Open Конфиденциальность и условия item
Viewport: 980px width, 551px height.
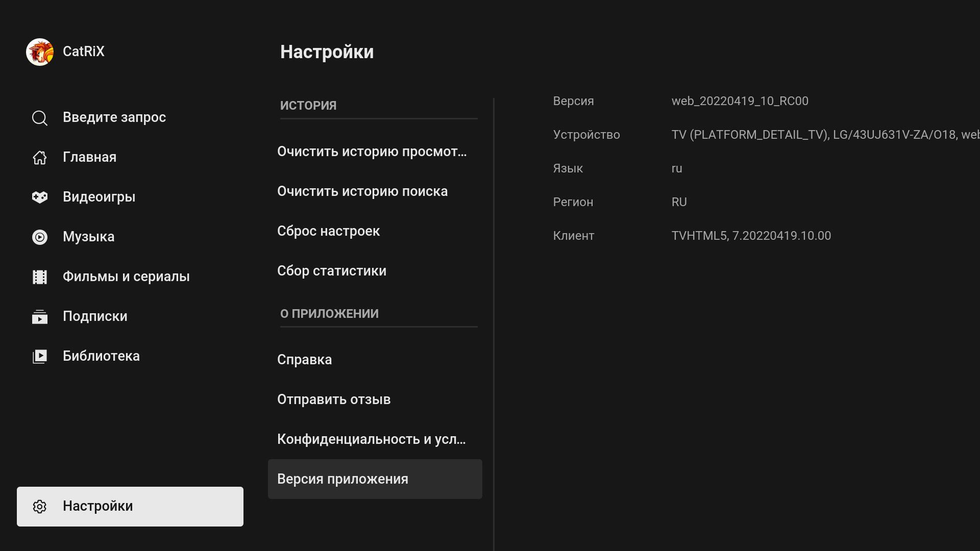click(x=372, y=439)
